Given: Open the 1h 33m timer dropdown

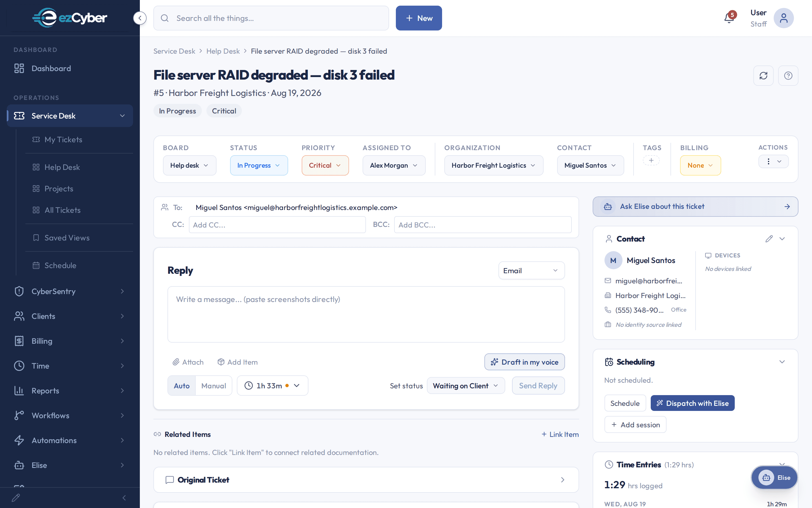Looking at the screenshot, I should (x=272, y=386).
